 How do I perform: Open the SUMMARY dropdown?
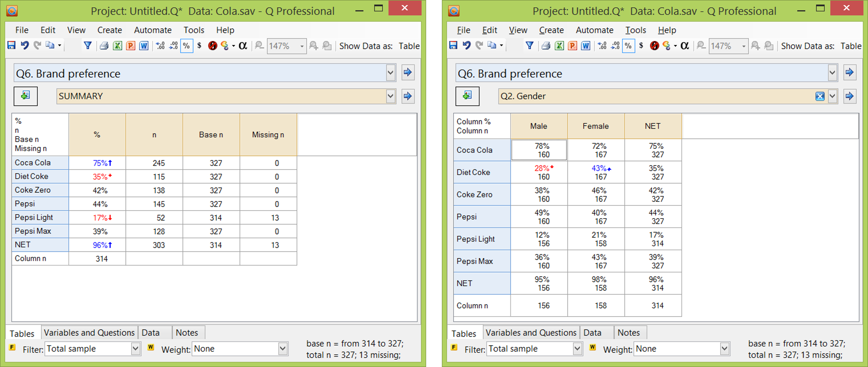click(390, 96)
